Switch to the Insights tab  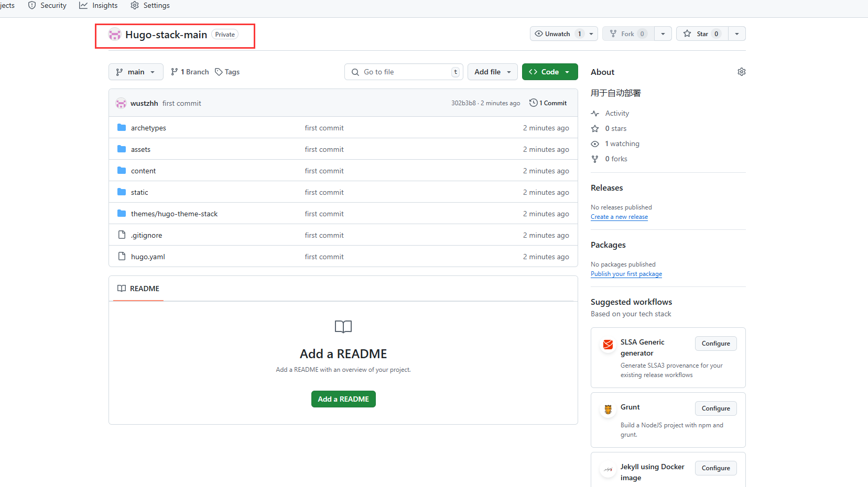(x=99, y=5)
